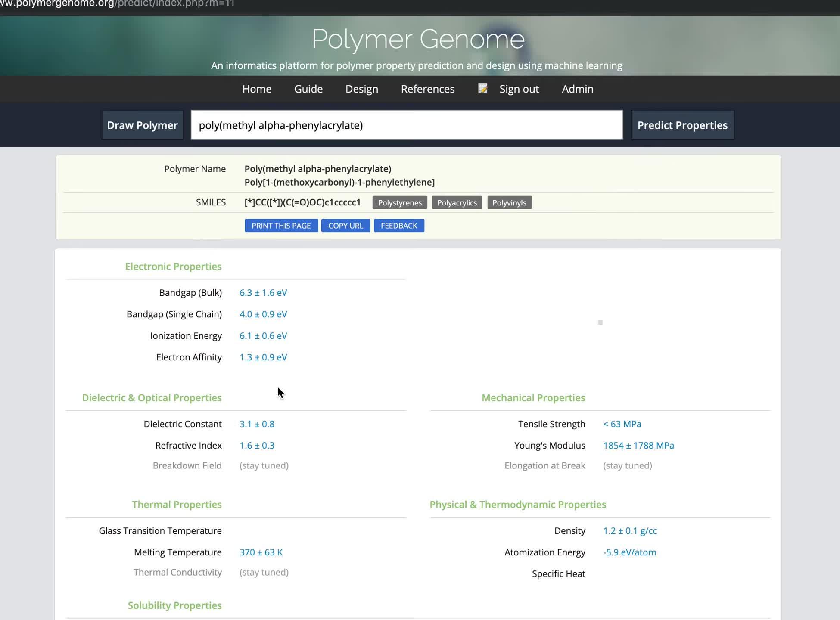Click the Refractive Index value link

257,445
